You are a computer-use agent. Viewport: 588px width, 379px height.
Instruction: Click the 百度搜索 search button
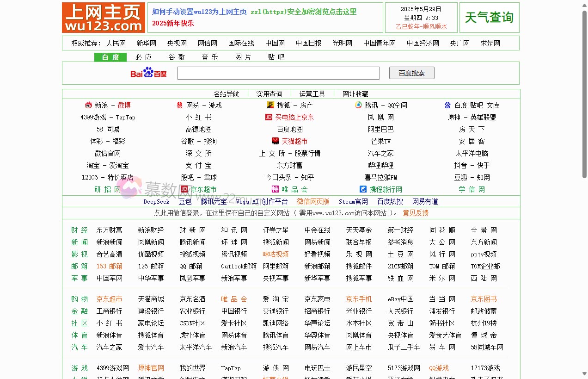pyautogui.click(x=411, y=73)
